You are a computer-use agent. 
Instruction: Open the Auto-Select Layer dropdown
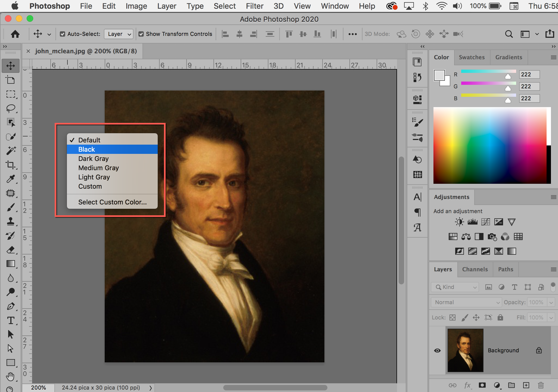tap(118, 34)
